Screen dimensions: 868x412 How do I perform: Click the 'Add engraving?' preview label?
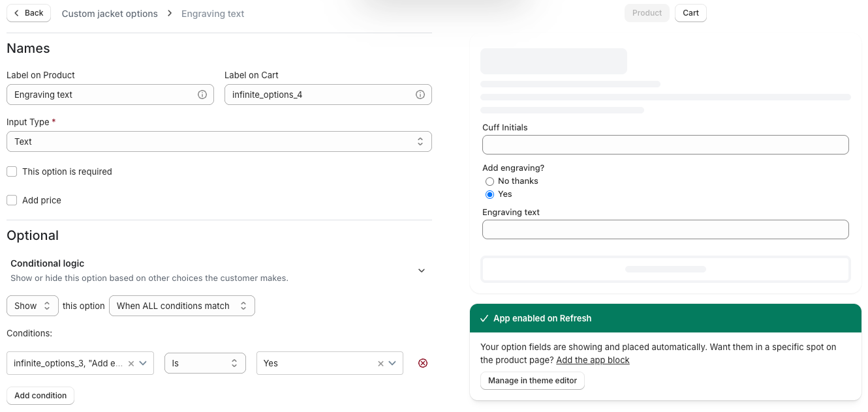click(x=513, y=168)
